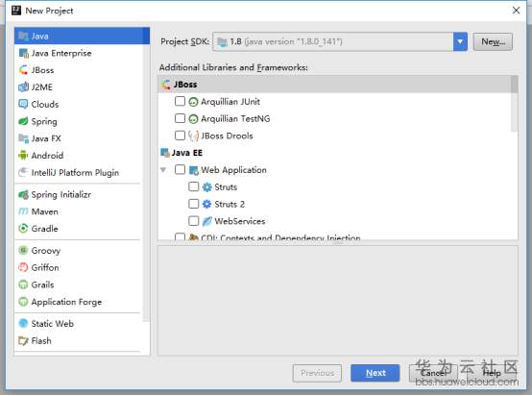The width and height of the screenshot is (532, 396).
Task: Click the New... SDK button
Action: 493,41
